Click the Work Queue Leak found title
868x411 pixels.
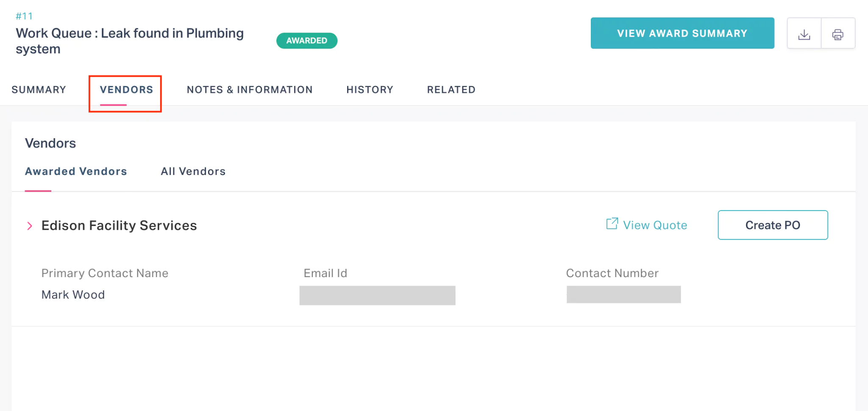130,41
